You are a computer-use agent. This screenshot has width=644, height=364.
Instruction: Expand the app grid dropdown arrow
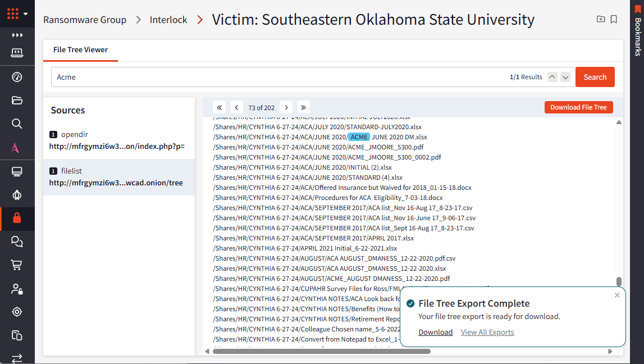[25, 14]
